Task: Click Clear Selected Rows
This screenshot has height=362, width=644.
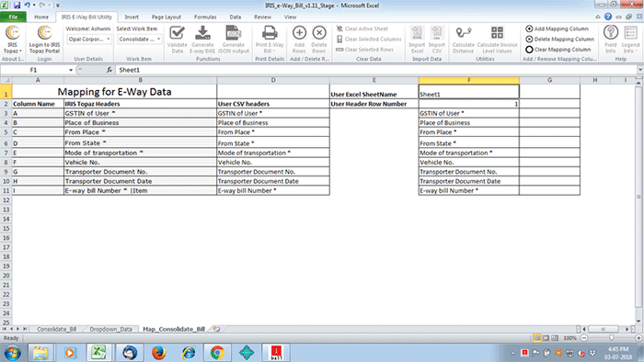Action: tap(364, 50)
